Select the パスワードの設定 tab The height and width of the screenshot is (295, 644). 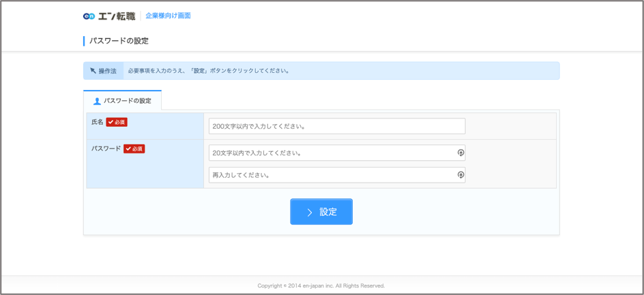click(122, 100)
